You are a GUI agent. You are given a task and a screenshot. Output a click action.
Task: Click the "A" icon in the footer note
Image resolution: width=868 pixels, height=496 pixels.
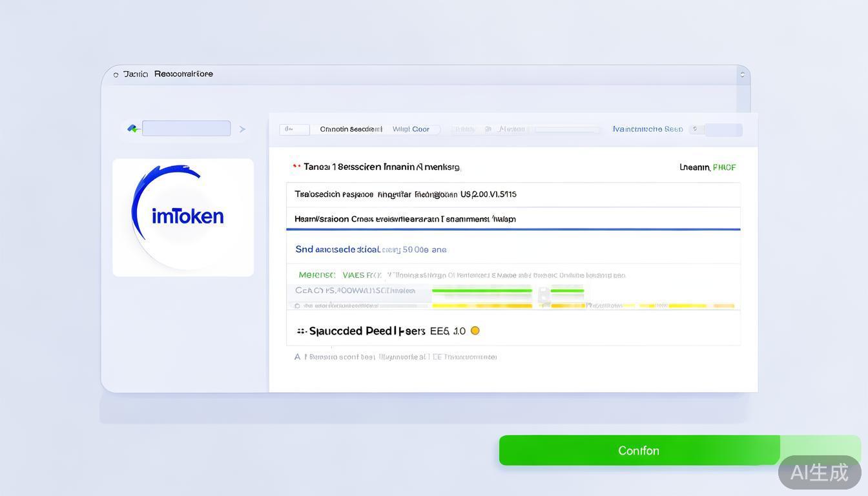297,356
